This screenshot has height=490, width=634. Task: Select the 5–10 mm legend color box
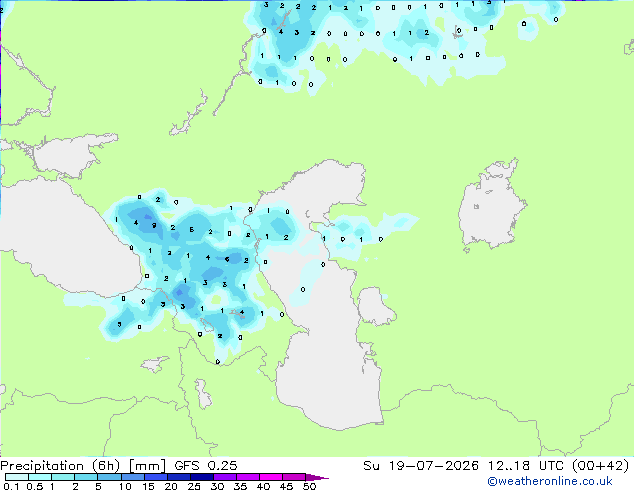[110, 477]
